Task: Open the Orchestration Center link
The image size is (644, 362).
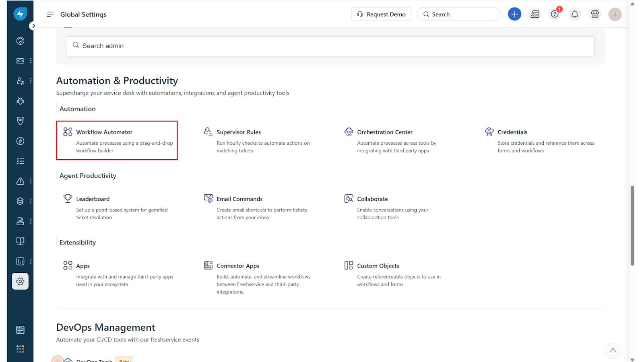Action: tap(385, 132)
